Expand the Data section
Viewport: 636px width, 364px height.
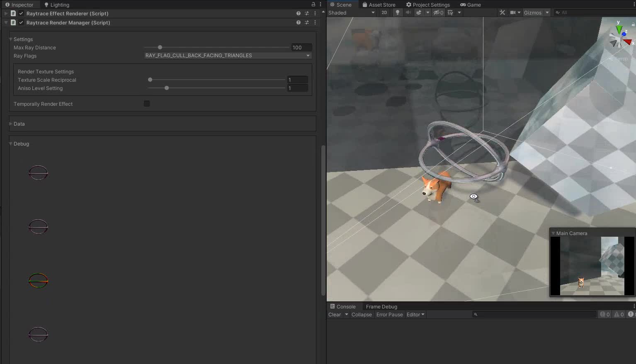point(19,124)
